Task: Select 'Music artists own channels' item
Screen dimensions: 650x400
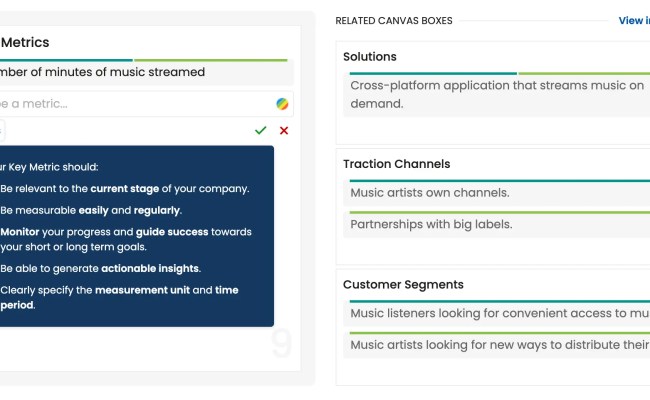Action: tap(430, 192)
